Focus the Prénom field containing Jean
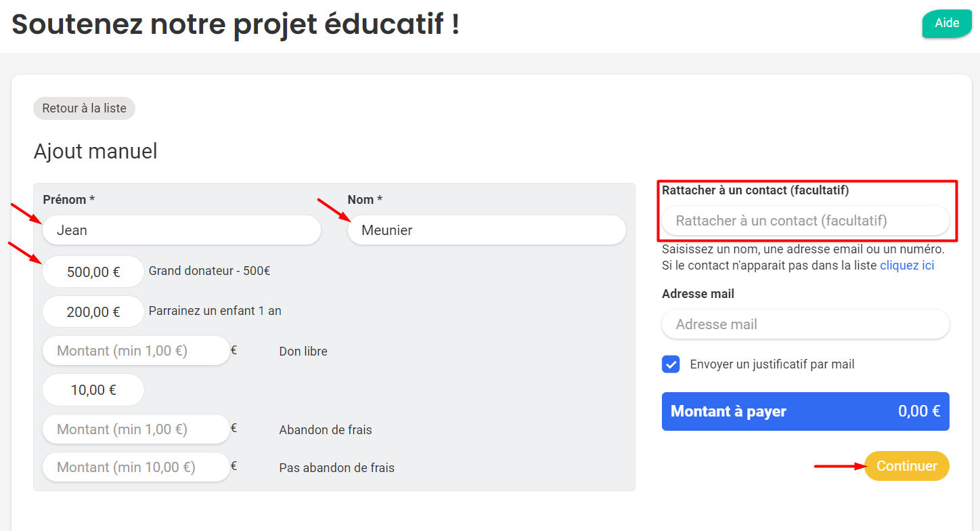The height and width of the screenshot is (531, 980). (x=181, y=230)
